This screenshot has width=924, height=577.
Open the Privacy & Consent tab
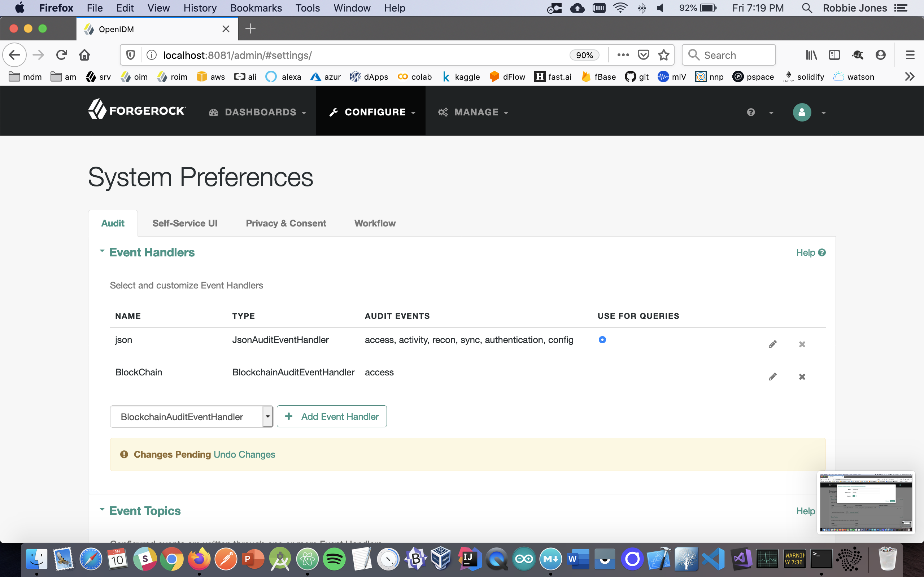(286, 223)
